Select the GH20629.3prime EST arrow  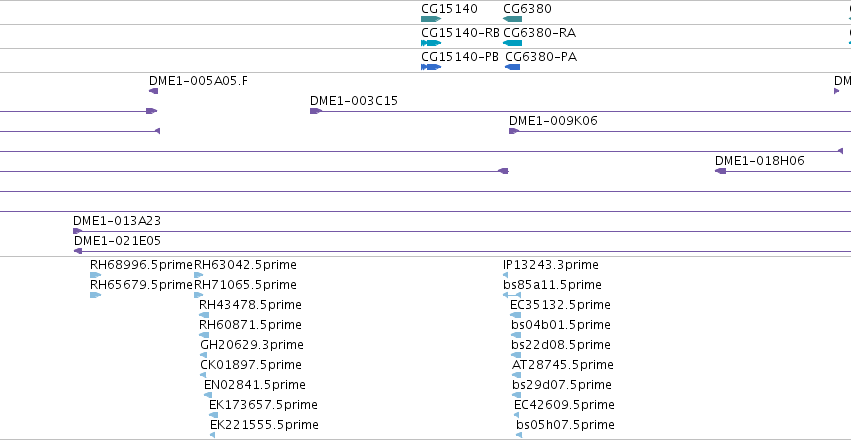pyautogui.click(x=204, y=355)
